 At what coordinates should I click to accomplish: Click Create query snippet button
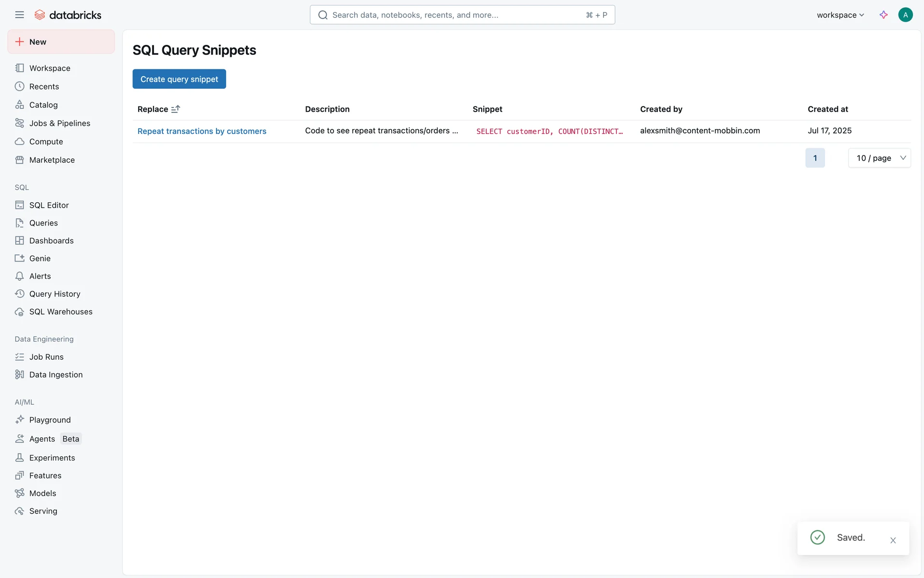click(x=179, y=79)
